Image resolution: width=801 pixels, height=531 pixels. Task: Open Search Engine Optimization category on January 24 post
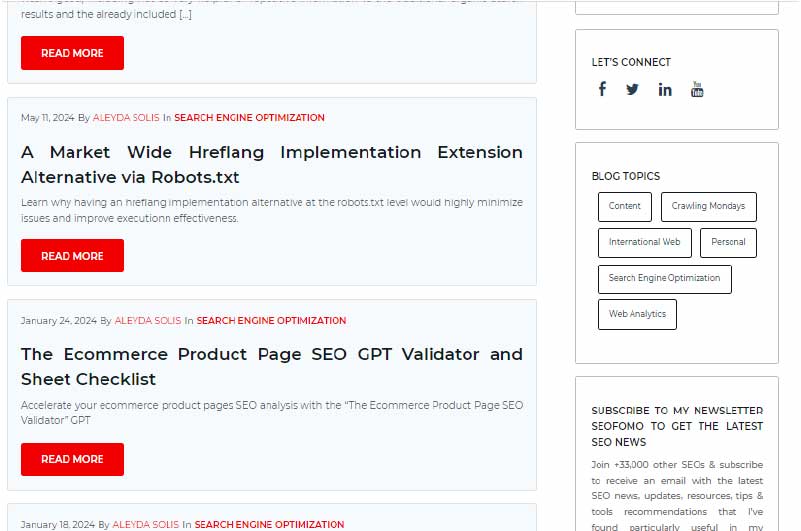coord(271,320)
